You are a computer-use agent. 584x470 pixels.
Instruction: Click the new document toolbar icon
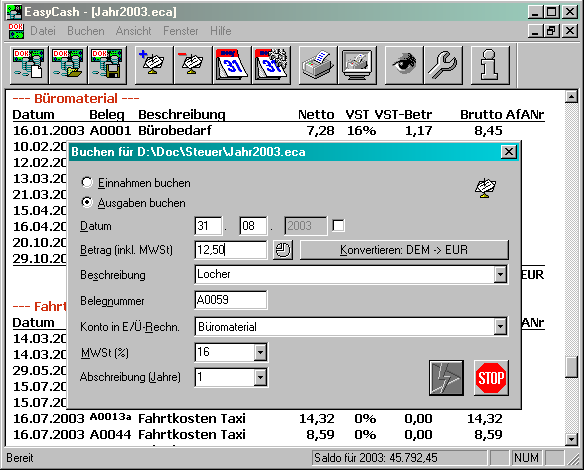point(29,65)
